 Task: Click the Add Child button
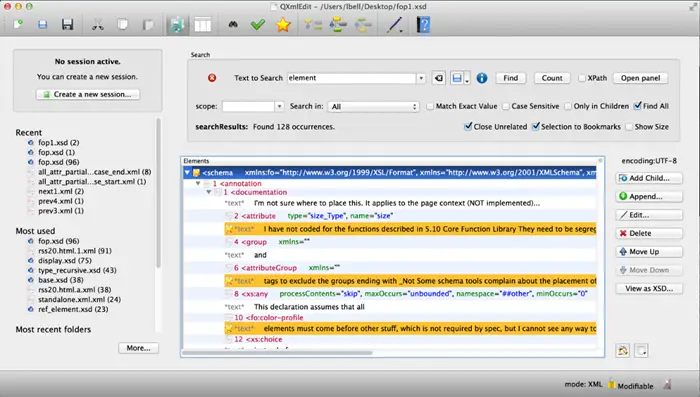[649, 178]
